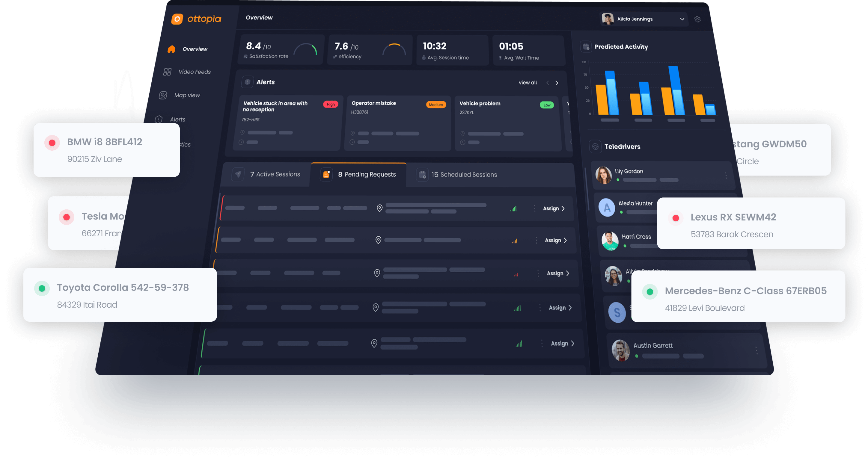Expand Alicia Jennings user dropdown
This screenshot has height=464, width=868.
point(682,19)
